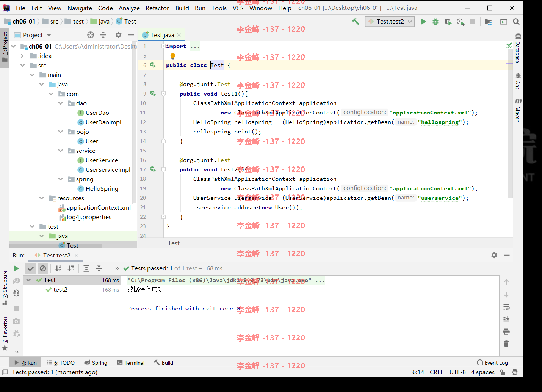Screen dimensions: 542x392
Task: Open the Spring tool tab
Action: [x=96, y=363]
